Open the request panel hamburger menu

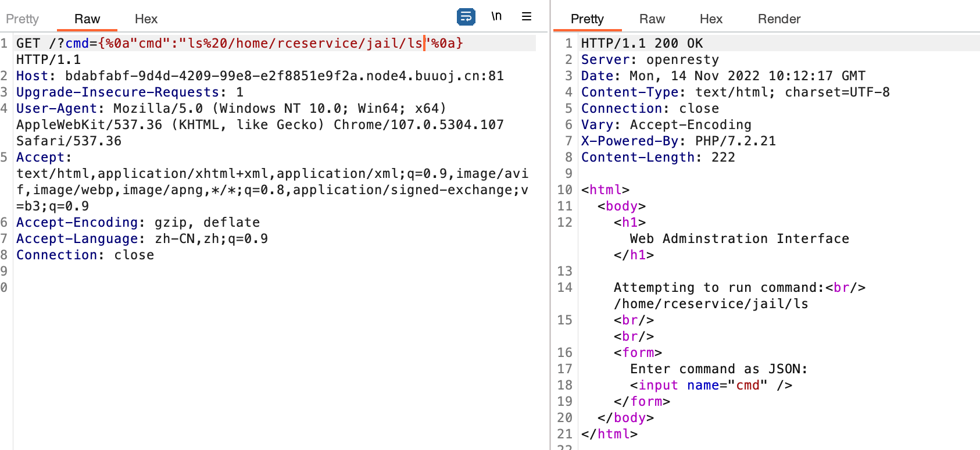[527, 16]
